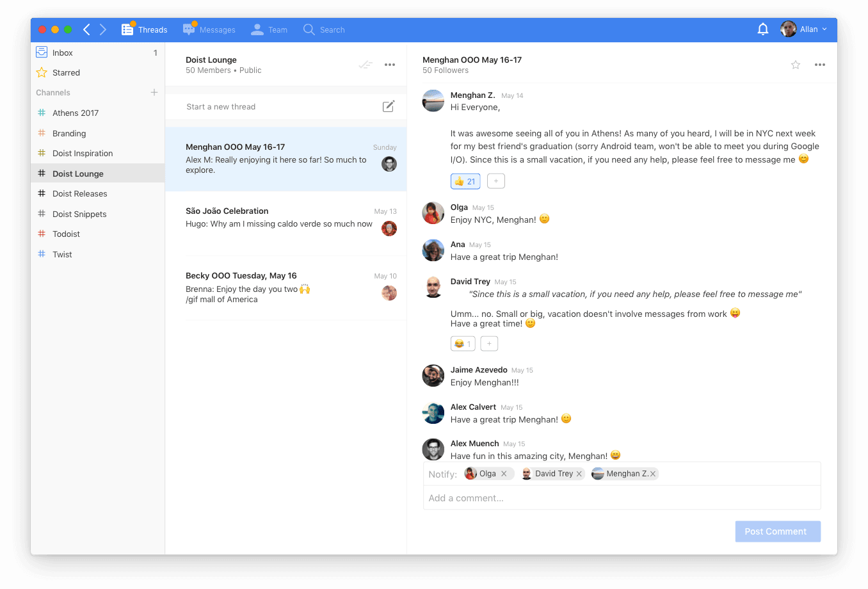The width and height of the screenshot is (868, 589).
Task: Remove Olga from the Notify list
Action: coord(504,474)
